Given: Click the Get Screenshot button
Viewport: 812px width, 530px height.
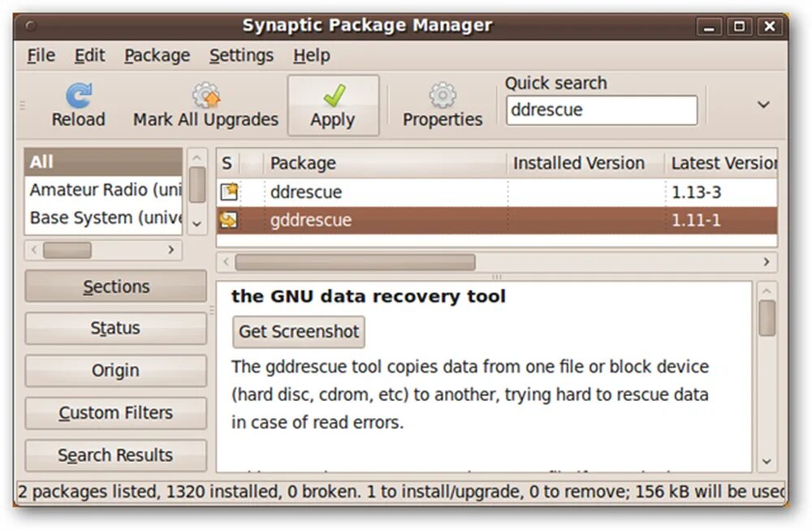Looking at the screenshot, I should point(298,331).
